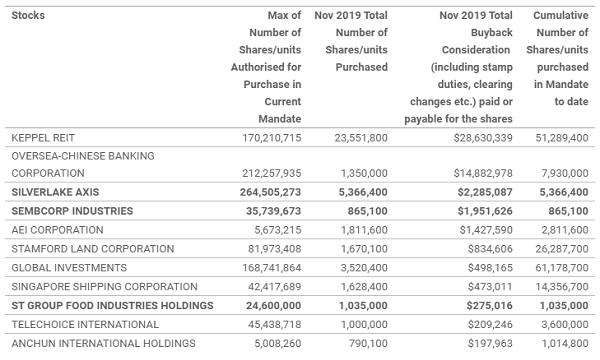
Task: Select the STAMFORD LAND CORPORATION row label
Action: [93, 249]
